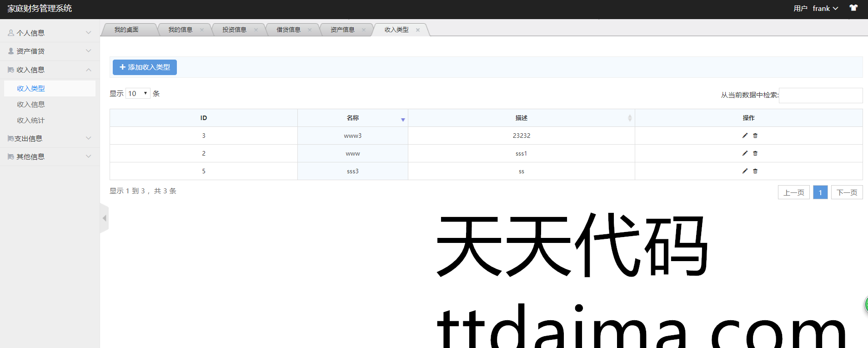Collapse the sidebar with the left arrow handle

point(104,218)
